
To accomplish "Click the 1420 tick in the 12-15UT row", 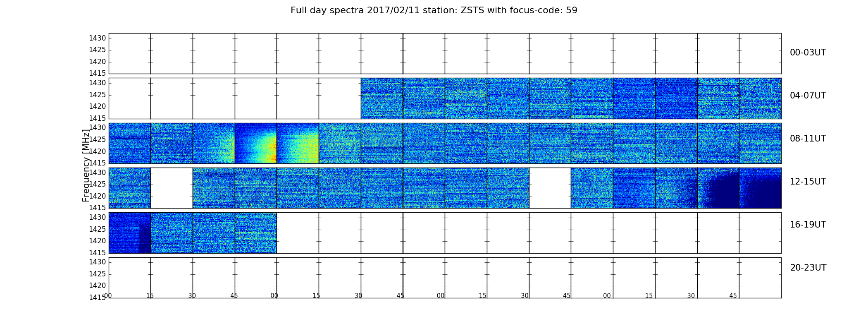I will point(98,196).
